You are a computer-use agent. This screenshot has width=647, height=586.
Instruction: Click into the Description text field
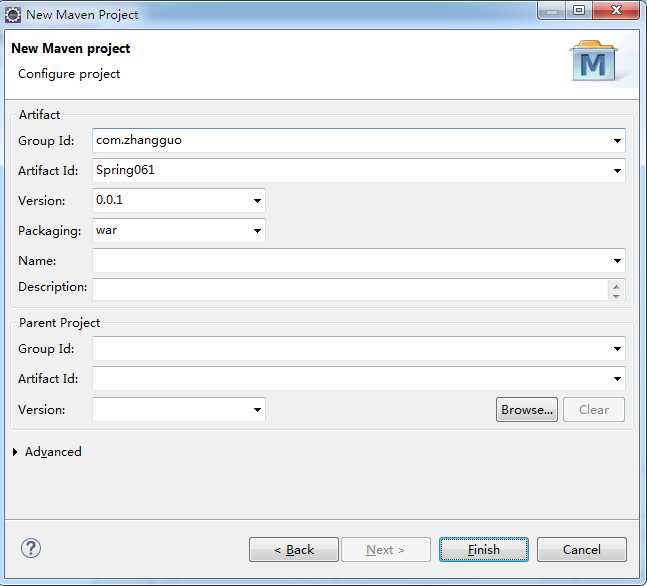(x=350, y=289)
